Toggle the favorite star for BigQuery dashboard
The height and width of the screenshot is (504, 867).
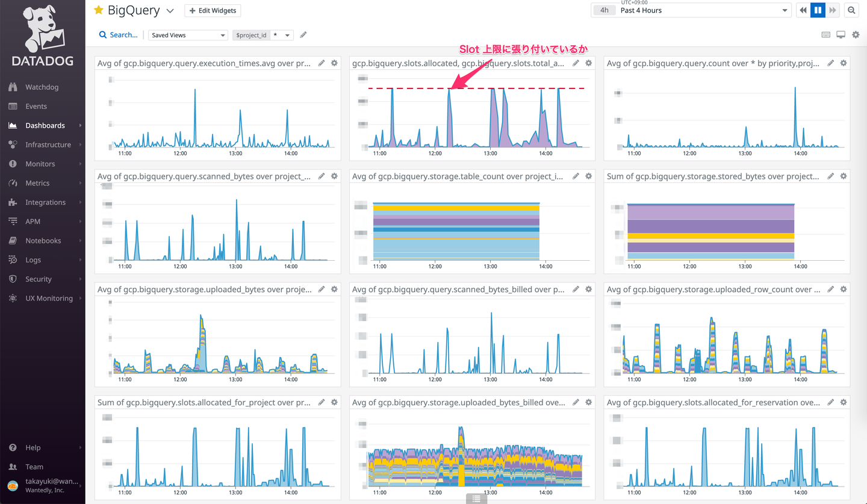pyautogui.click(x=99, y=10)
